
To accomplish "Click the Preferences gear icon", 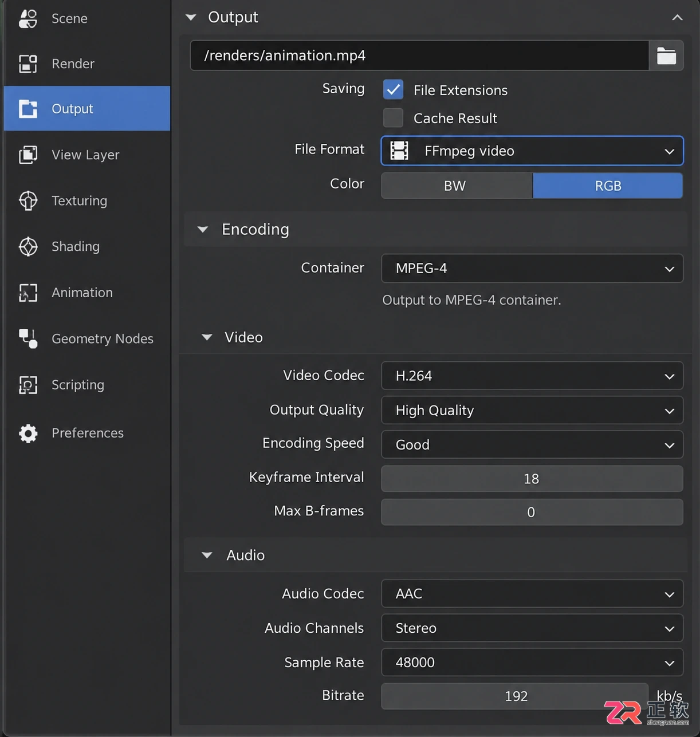I will coord(28,433).
